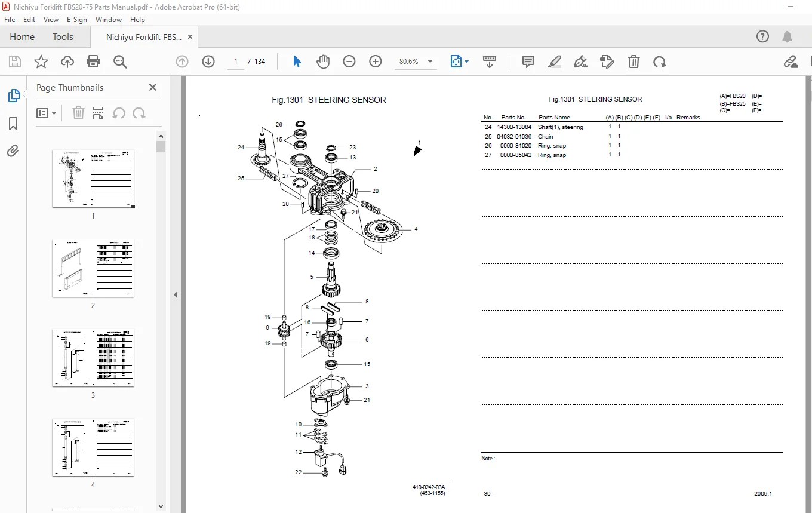
Task: Click the 'Shaft(1), steering' part name
Action: (x=561, y=127)
